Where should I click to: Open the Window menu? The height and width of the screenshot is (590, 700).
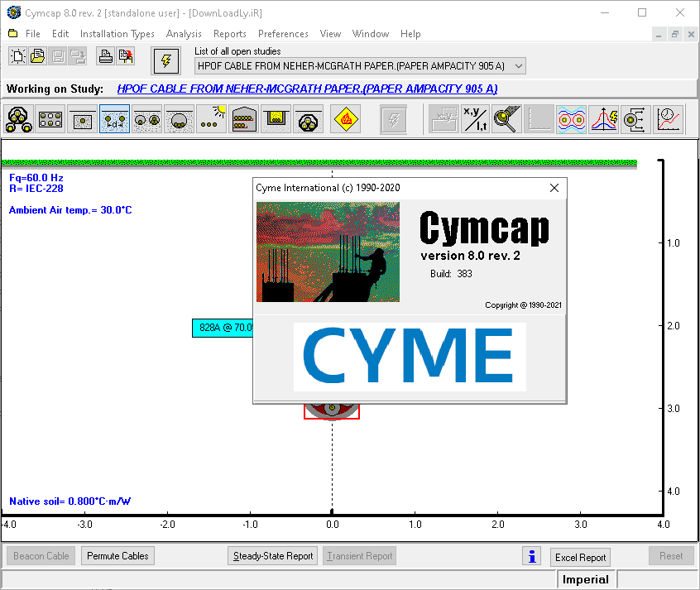[x=371, y=34]
